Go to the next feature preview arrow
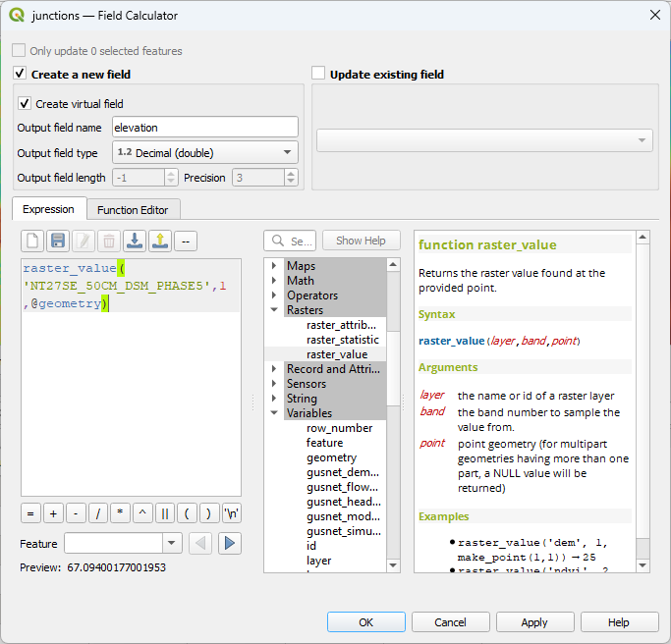The width and height of the screenshot is (671, 644). (230, 543)
